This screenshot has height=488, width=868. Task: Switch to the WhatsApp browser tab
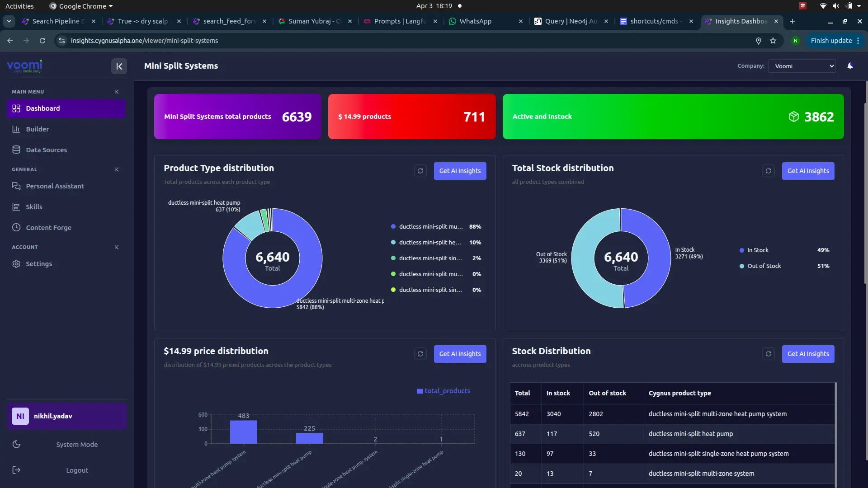485,21
